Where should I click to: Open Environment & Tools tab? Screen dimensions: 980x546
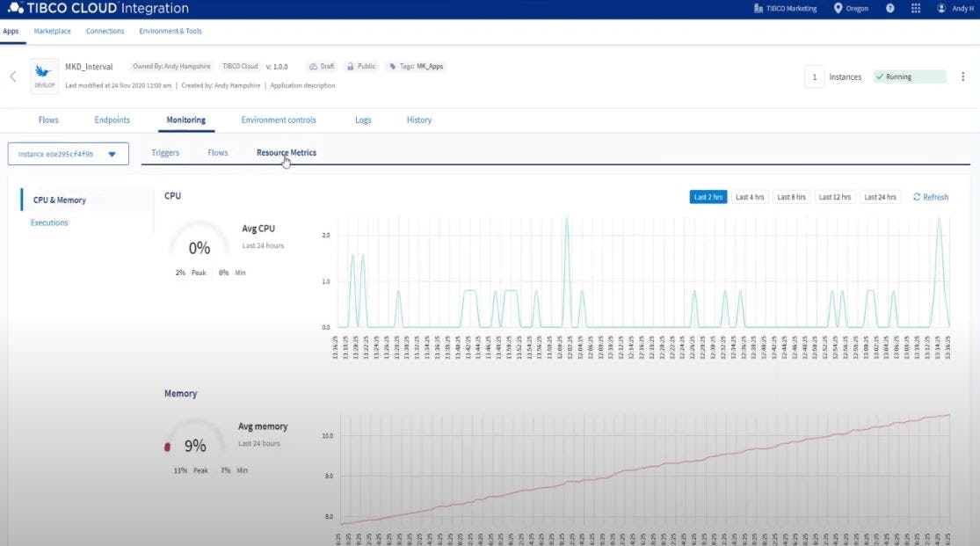pyautogui.click(x=170, y=32)
